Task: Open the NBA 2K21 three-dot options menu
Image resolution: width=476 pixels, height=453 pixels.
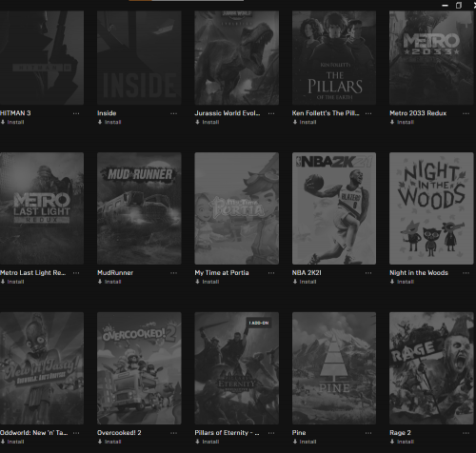Action: click(368, 273)
